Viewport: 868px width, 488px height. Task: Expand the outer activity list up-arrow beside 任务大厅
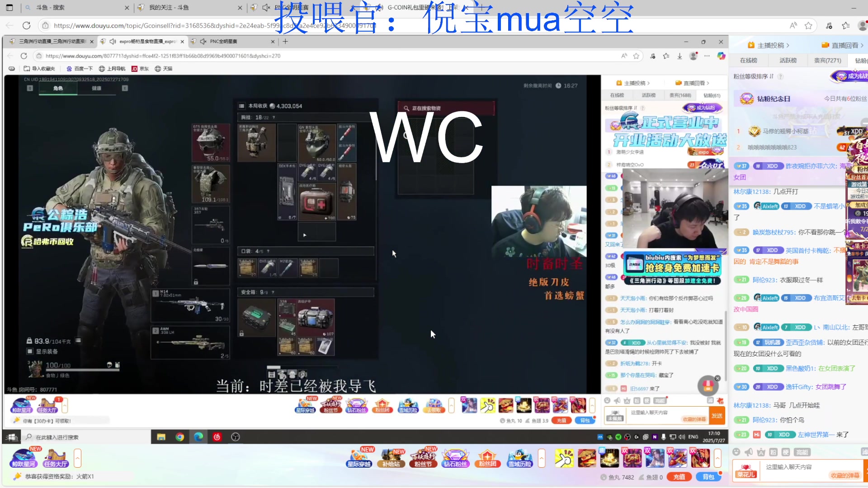point(77,458)
